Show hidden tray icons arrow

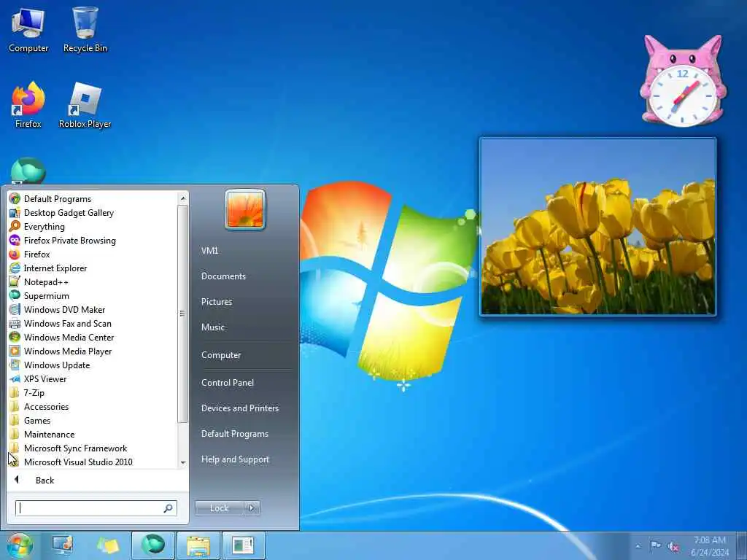(638, 546)
